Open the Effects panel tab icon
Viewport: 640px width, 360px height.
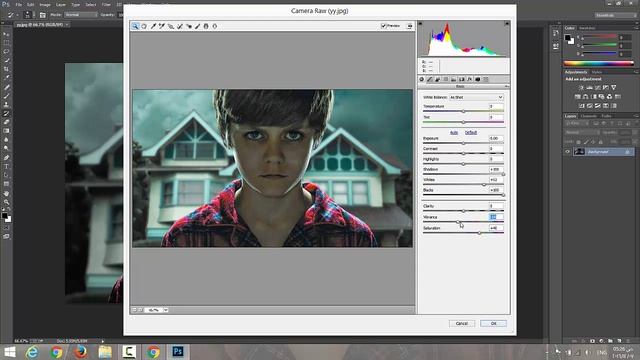pyautogui.click(x=469, y=79)
